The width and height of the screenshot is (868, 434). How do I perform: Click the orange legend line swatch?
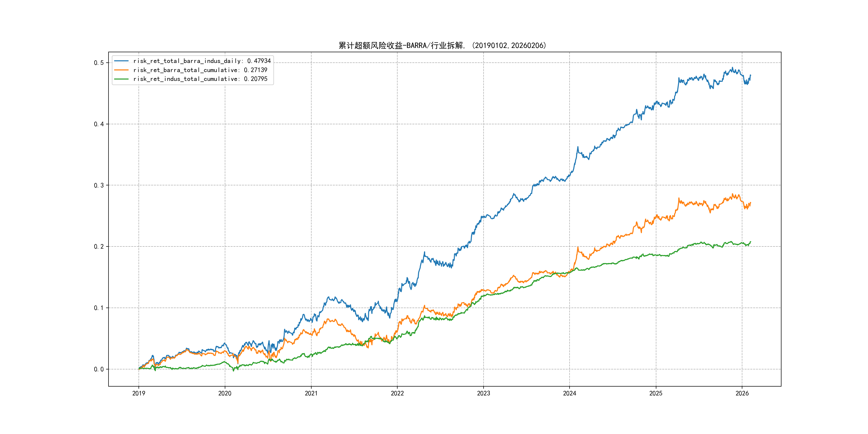pos(121,70)
